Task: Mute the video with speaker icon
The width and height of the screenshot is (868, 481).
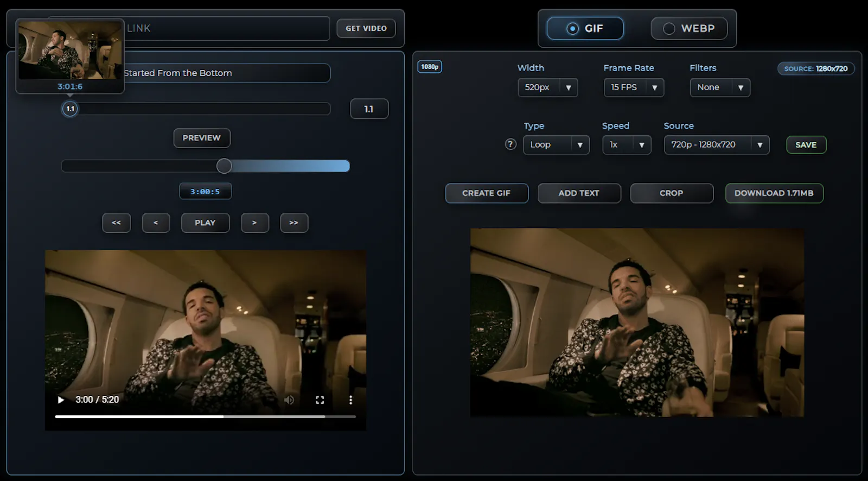Action: 289,400
